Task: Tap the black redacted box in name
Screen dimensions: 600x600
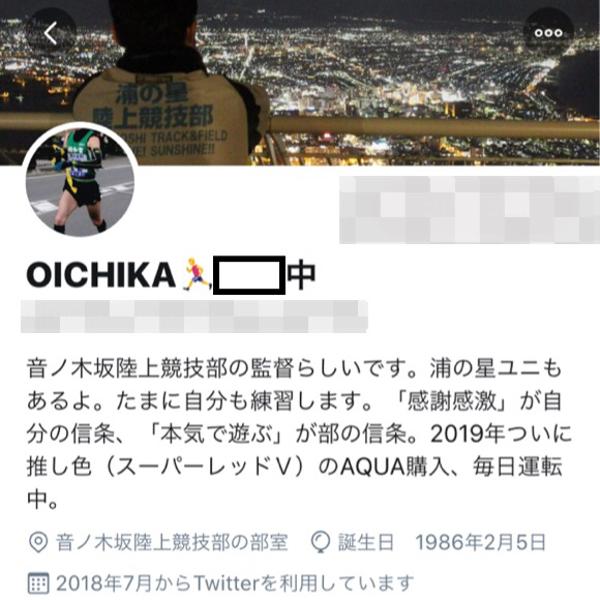Action: [249, 275]
